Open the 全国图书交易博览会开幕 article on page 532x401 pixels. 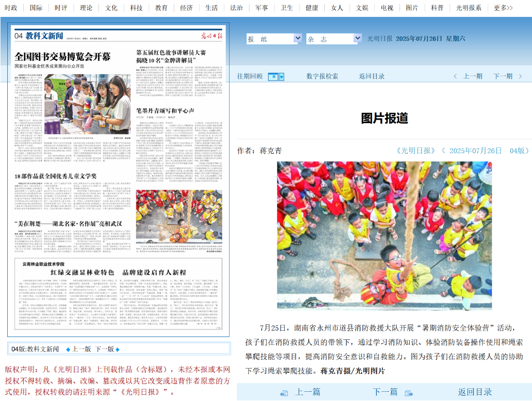63,55
